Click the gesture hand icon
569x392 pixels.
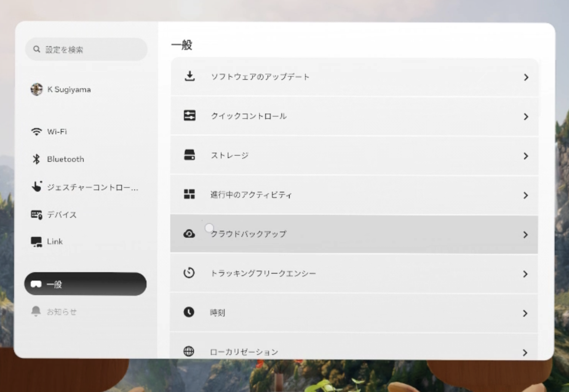point(37,187)
